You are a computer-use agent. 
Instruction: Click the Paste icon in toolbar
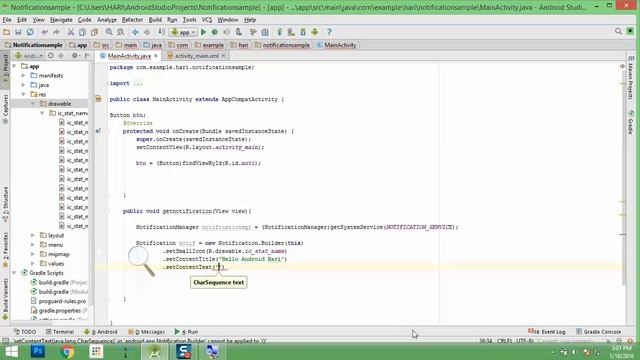94,32
